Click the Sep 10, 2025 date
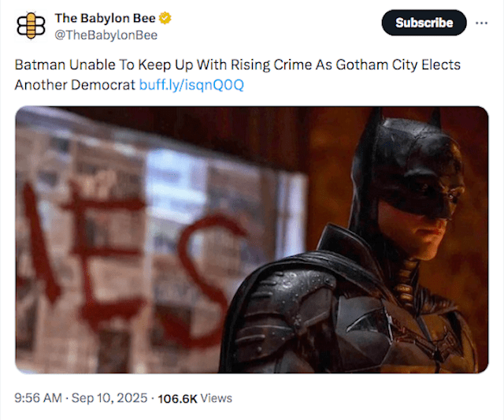Image resolution: width=504 pixels, height=420 pixels. 109,398
